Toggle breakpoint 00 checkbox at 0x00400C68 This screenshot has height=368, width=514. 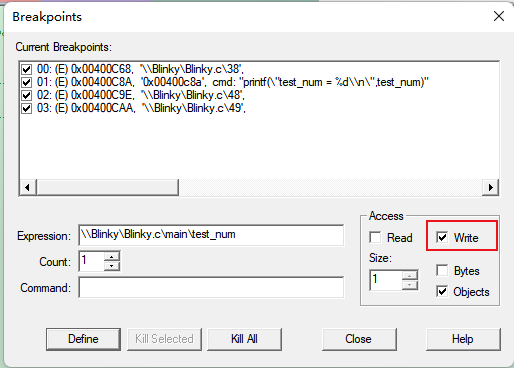pos(26,70)
